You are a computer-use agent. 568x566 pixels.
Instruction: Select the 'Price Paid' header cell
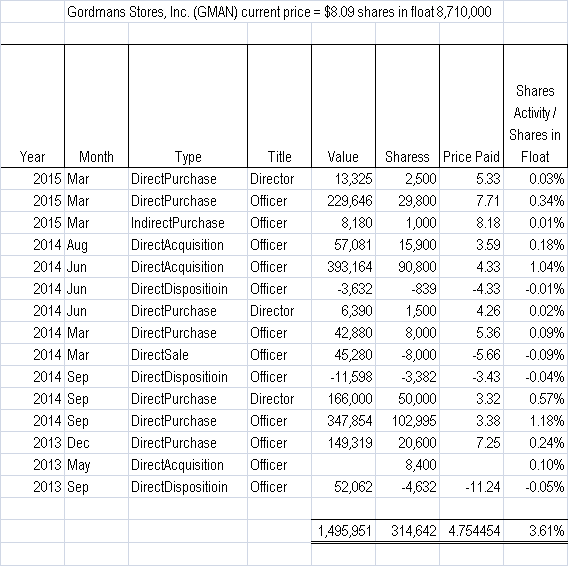[471, 106]
